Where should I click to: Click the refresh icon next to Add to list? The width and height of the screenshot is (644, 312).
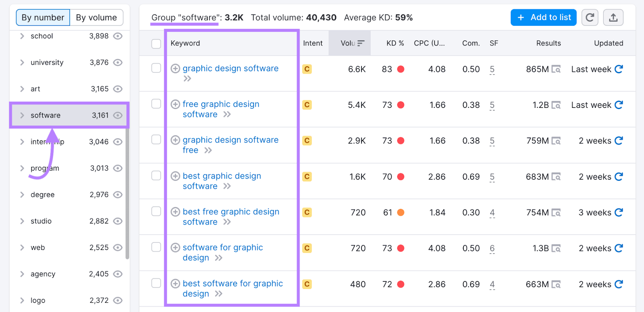[590, 18]
